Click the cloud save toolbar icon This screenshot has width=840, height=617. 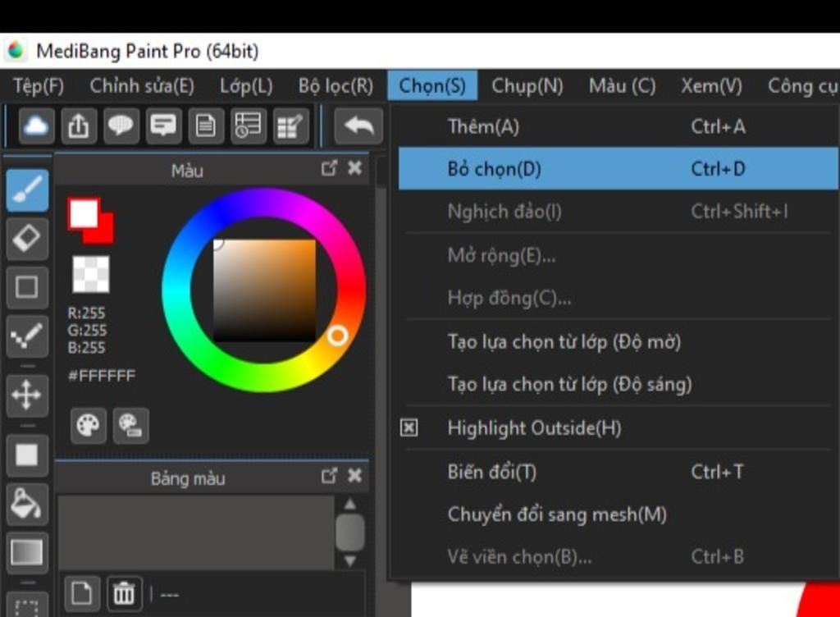pos(36,126)
